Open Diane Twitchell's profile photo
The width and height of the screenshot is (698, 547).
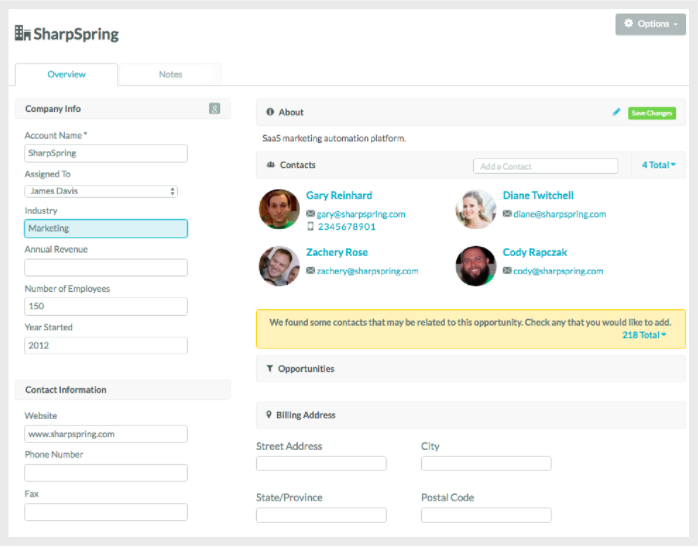475,209
